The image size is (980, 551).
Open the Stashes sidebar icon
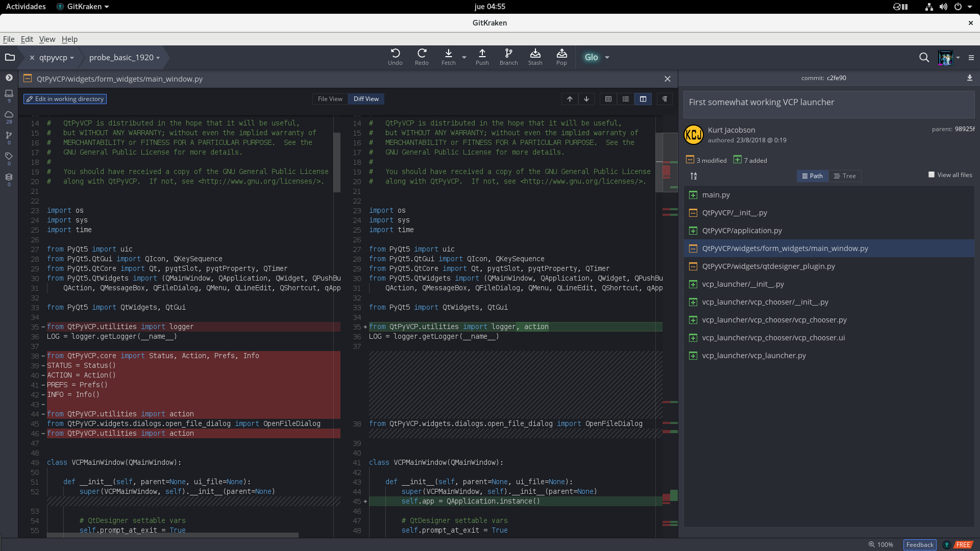9,180
